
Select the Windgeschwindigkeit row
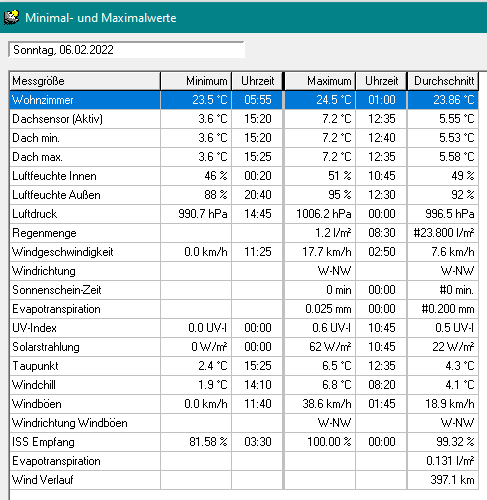tap(244, 252)
